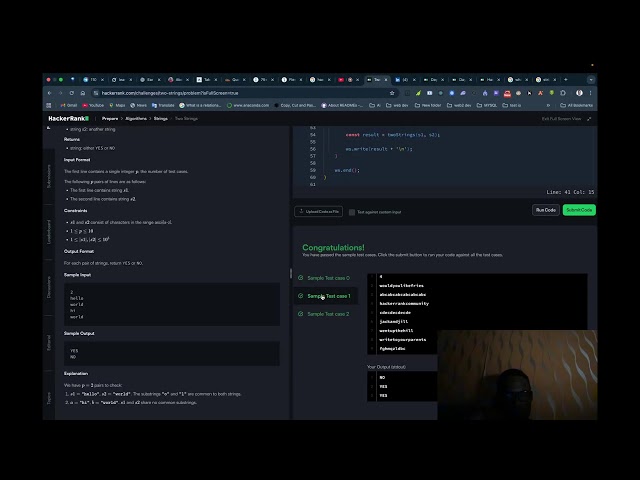
Task: Click the Algorithms breadcrumb link
Action: (137, 118)
